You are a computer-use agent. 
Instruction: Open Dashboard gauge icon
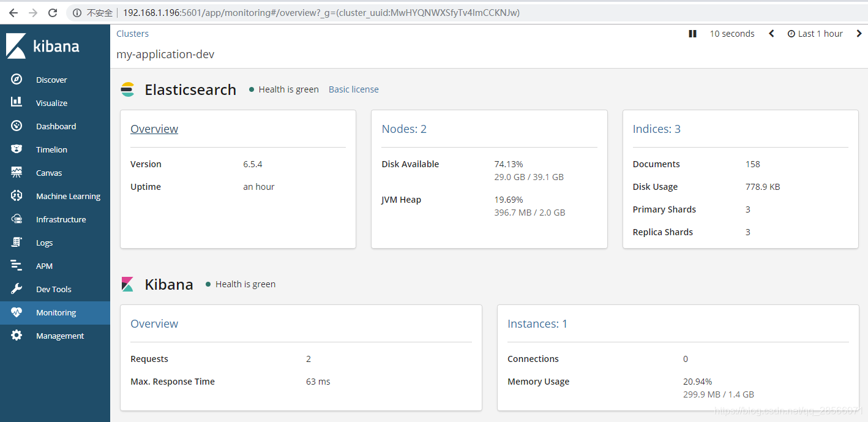coord(17,126)
